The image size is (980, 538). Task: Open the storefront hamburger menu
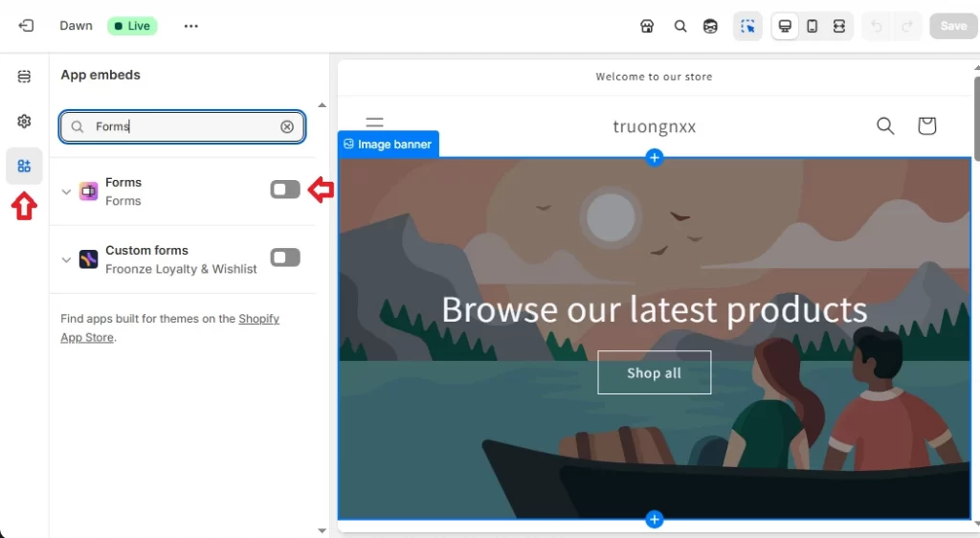coord(374,123)
